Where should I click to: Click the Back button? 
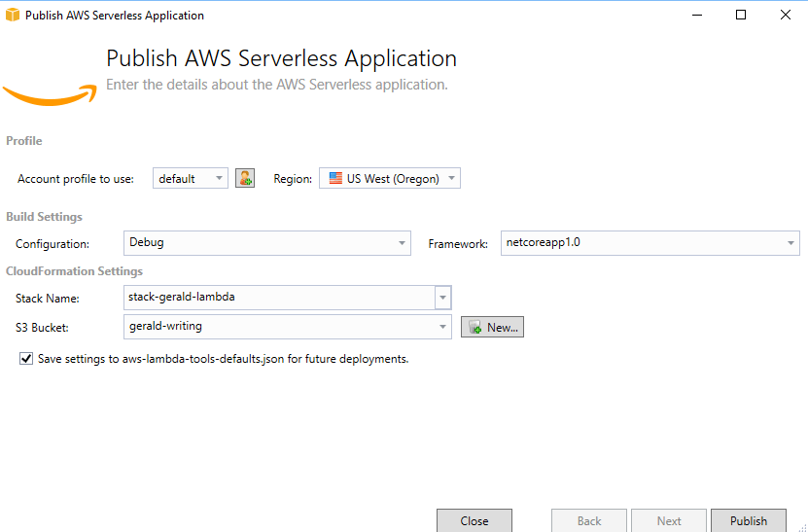click(589, 520)
